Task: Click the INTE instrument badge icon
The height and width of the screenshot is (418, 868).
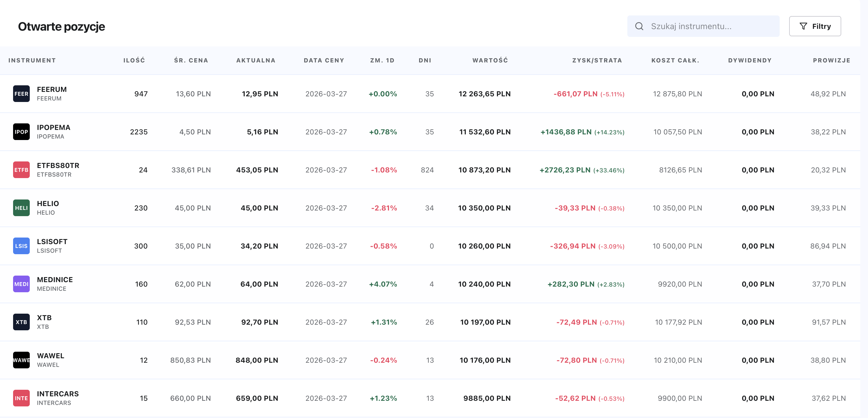Action: 21,398
